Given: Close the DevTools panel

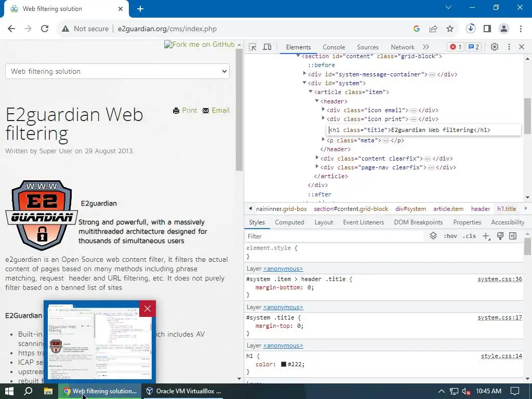Looking at the screenshot, I should tap(522, 47).
